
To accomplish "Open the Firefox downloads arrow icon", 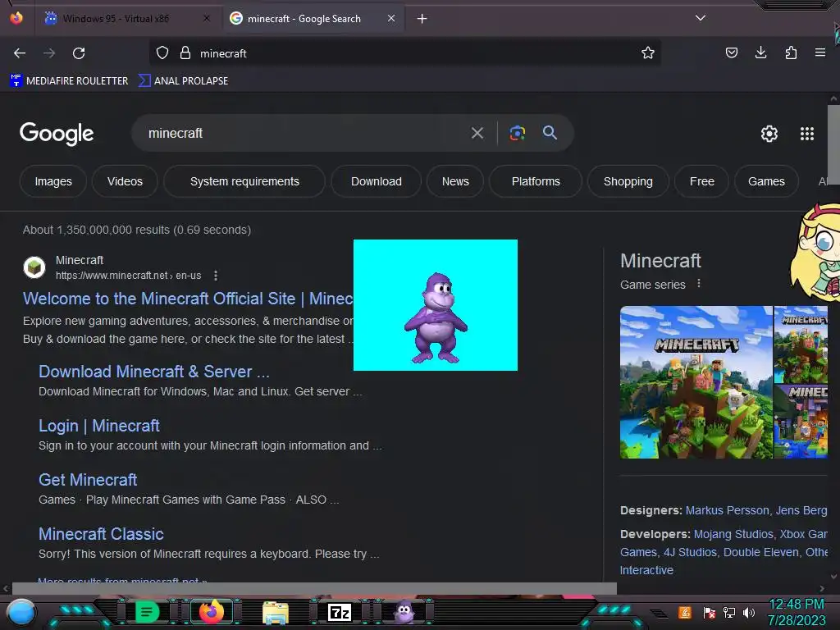I will point(760,52).
